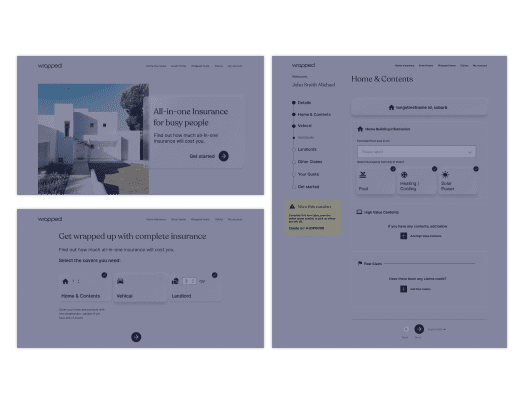Click the dark Next arrow button on the form
This screenshot has height=404, width=524.
pos(419,329)
